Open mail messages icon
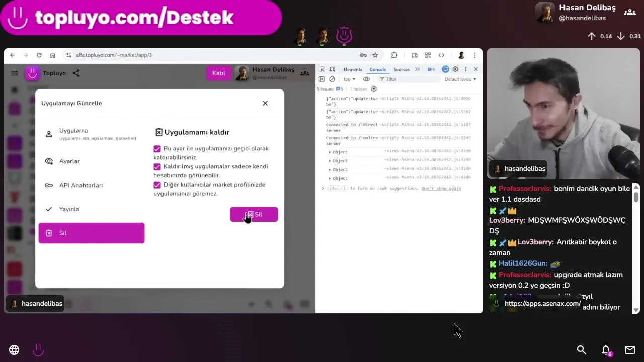 (x=630, y=350)
